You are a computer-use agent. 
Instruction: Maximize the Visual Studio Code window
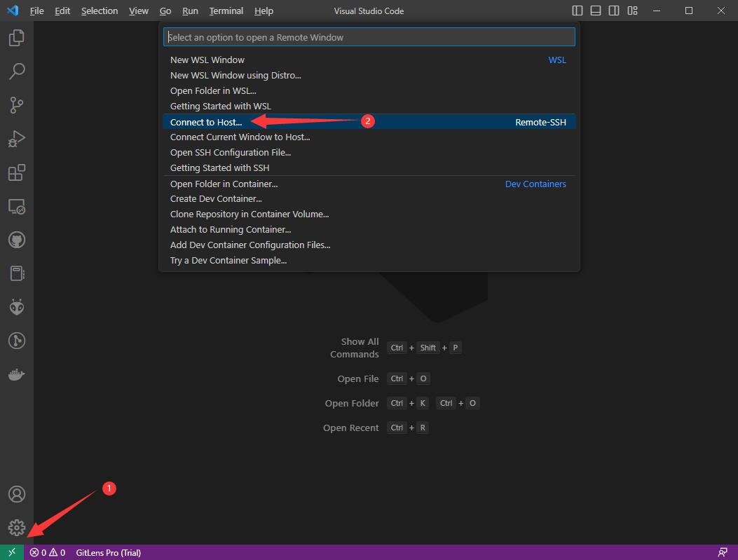[x=688, y=11]
